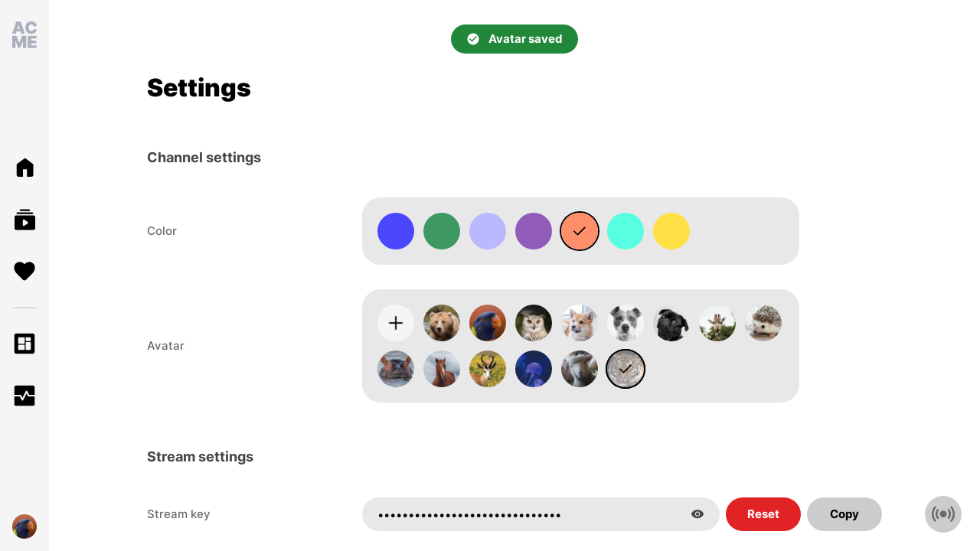Image resolution: width=980 pixels, height=551 pixels.
Task: Show stream key with the eye icon
Action: coord(697,514)
